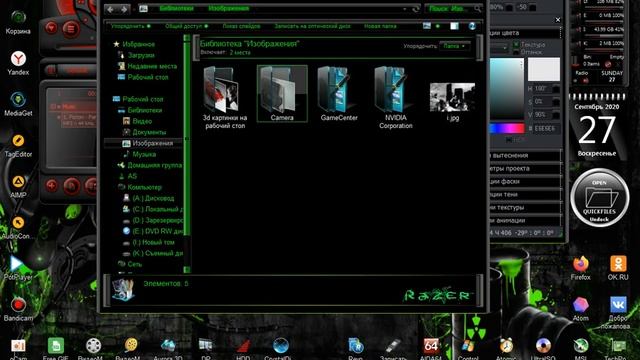Open Explorer help via the question mark icon
Viewport: 640px width, 360px height.
click(472, 26)
